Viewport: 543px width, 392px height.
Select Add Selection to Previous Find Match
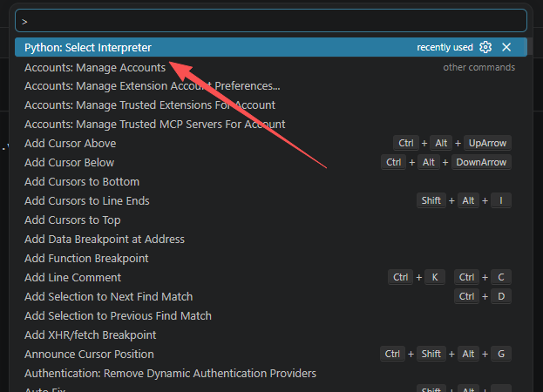(271, 316)
